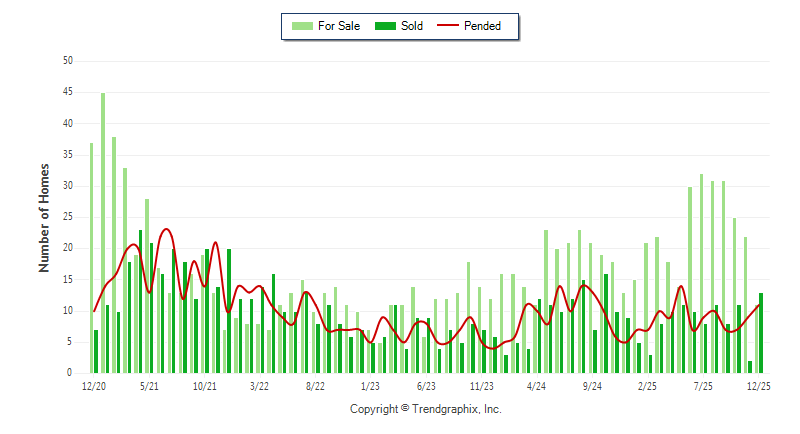This screenshot has height=434, width=800.
Task: Select the 9/24 x-axis date label
Action: tap(592, 386)
